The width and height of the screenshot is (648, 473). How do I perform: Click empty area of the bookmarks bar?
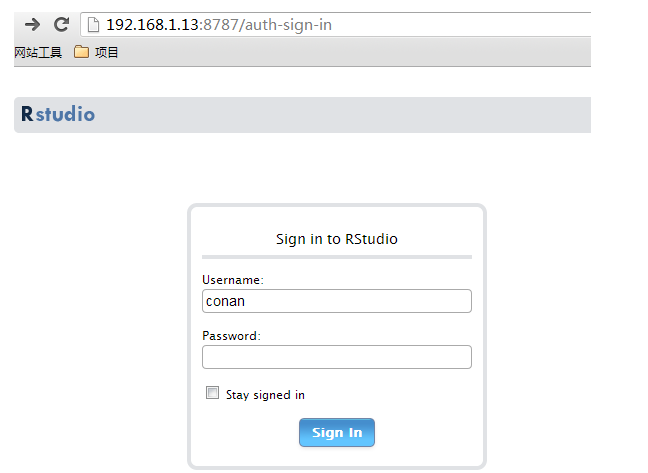tap(351, 52)
